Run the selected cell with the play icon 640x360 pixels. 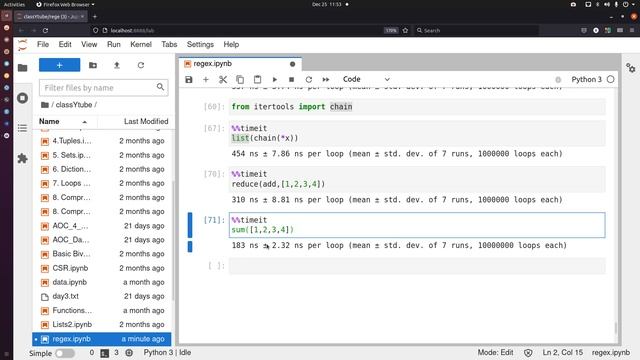[274, 80]
